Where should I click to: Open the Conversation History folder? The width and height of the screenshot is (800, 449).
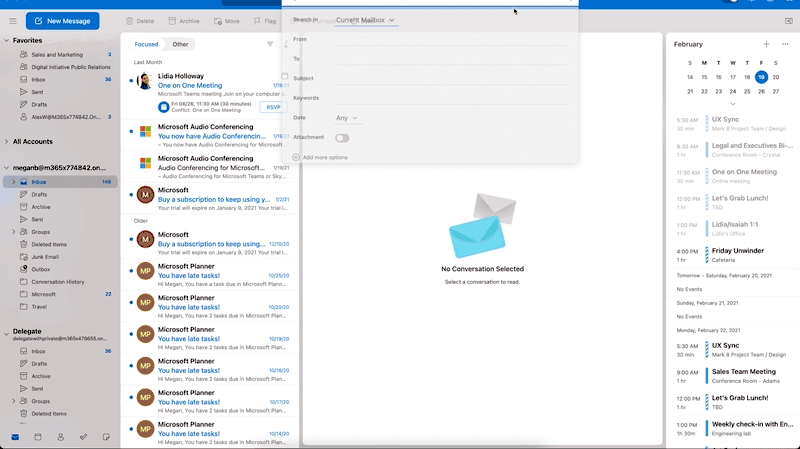[60, 282]
